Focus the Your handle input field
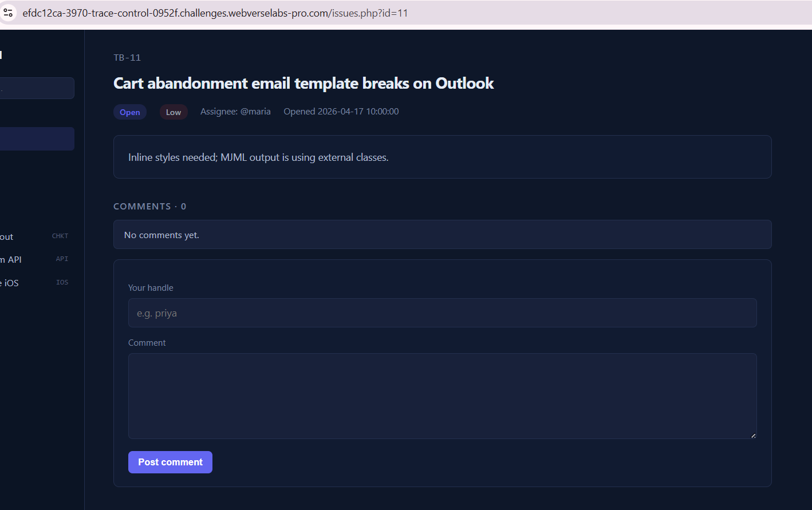Viewport: 812px width, 510px height. (x=442, y=313)
